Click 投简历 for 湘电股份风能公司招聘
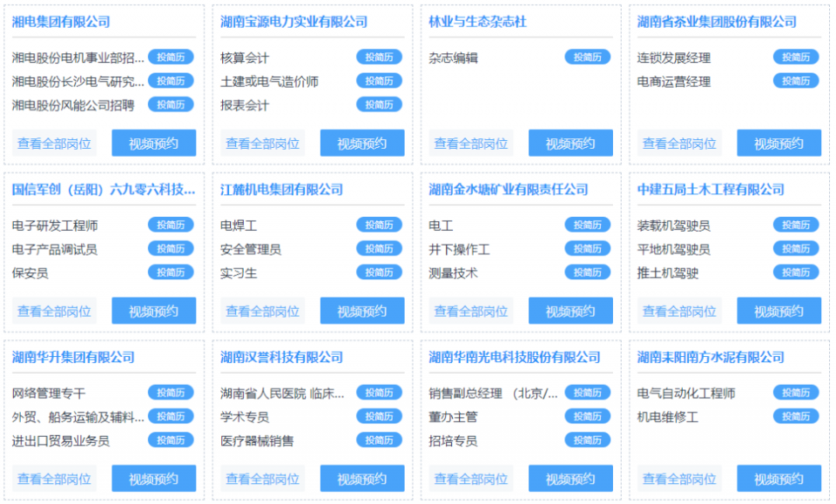The width and height of the screenshot is (836, 504). point(171,105)
